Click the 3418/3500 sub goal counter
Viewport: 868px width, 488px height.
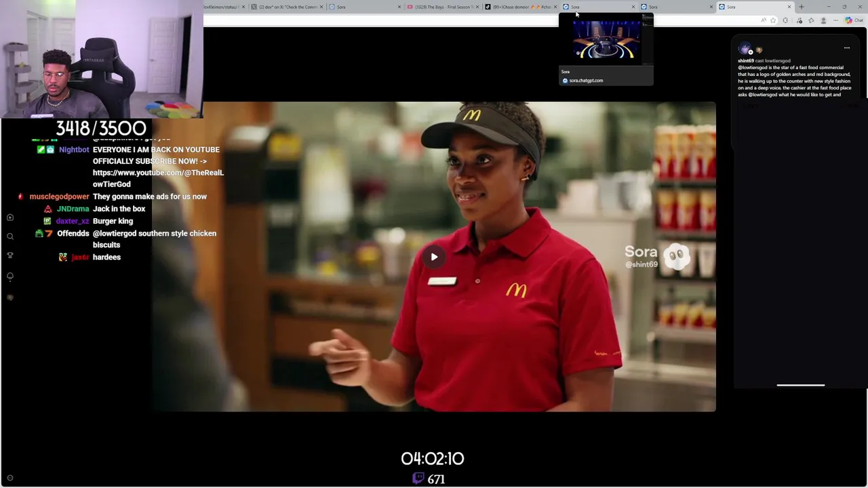(x=101, y=128)
